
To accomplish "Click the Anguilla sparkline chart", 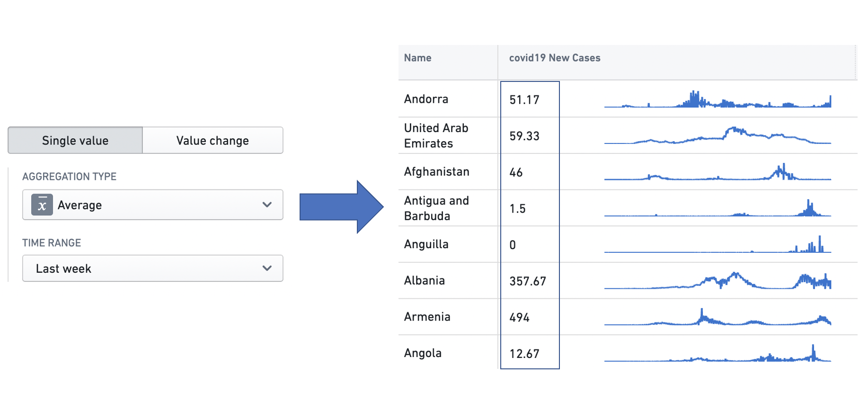I will pos(717,244).
